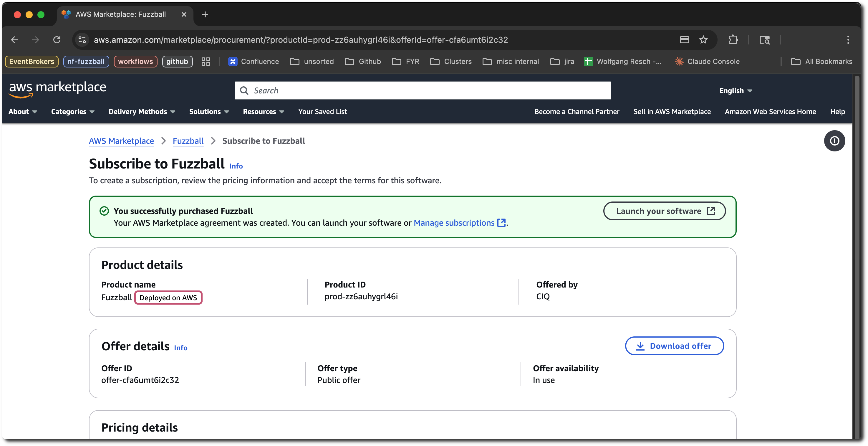Open the search tabs side icon
Screen dimensions: 868x446
pos(764,40)
